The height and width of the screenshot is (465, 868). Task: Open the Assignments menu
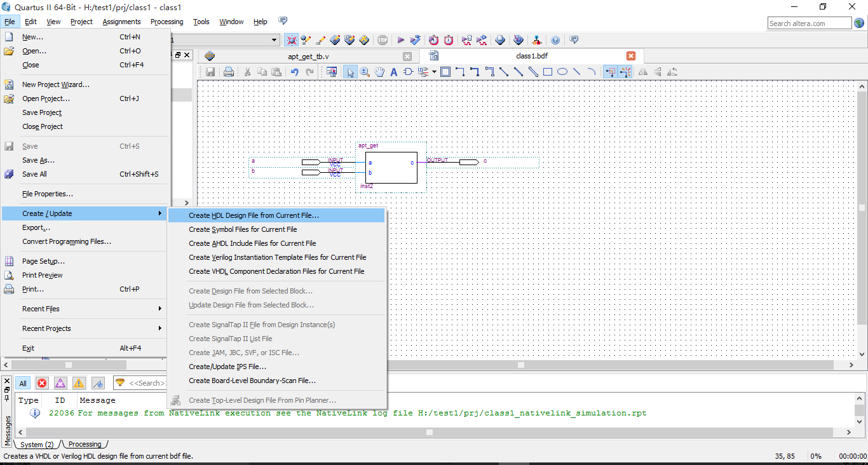pos(121,22)
